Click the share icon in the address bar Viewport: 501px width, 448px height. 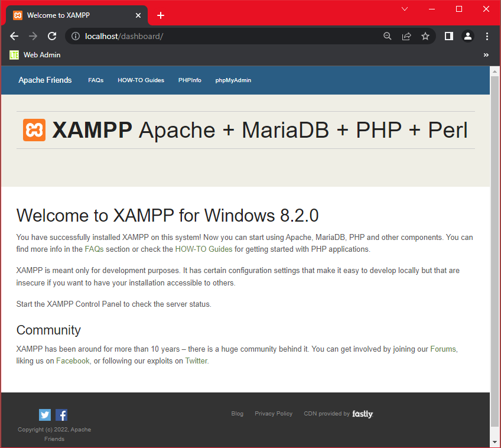point(406,36)
